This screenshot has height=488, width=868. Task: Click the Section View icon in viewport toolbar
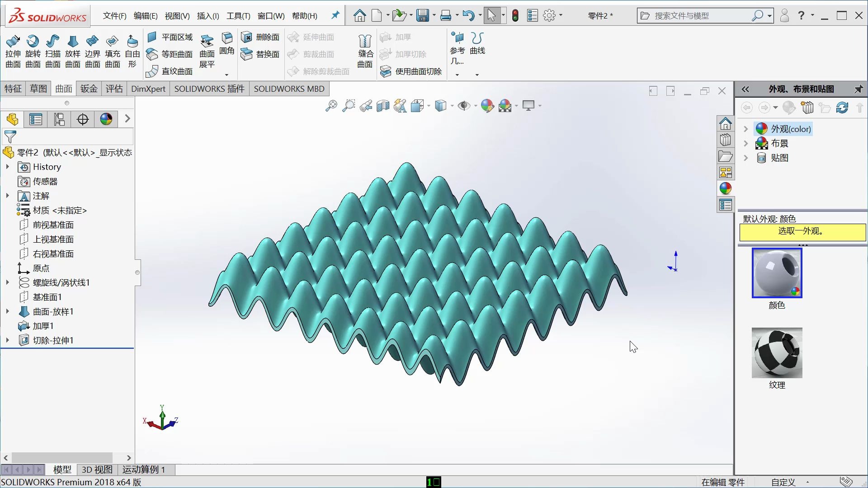point(383,106)
